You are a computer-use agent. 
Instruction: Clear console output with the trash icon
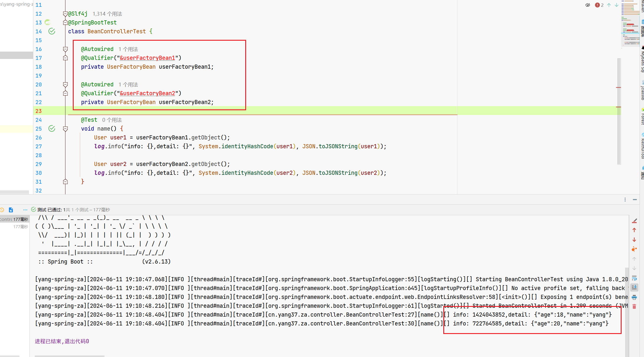pyautogui.click(x=634, y=307)
